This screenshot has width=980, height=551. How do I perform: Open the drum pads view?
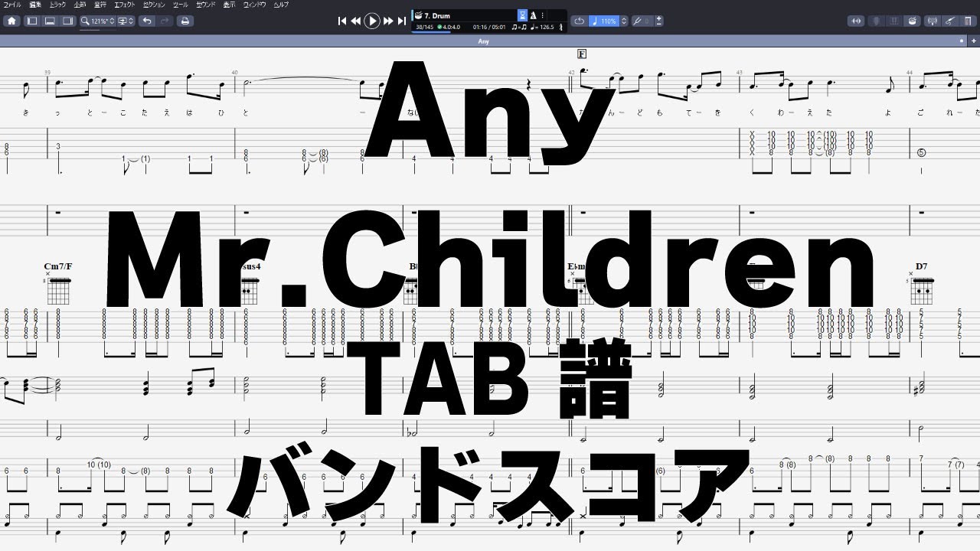tap(911, 21)
